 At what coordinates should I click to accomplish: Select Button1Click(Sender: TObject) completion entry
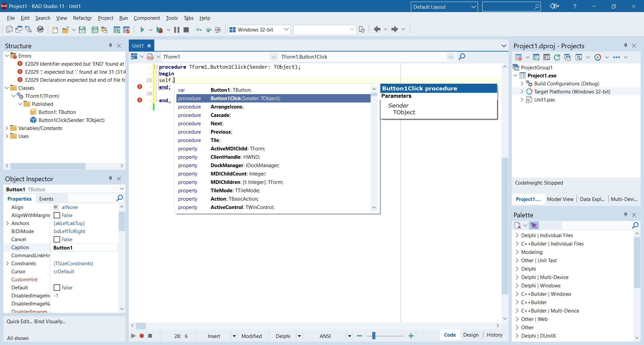point(273,98)
